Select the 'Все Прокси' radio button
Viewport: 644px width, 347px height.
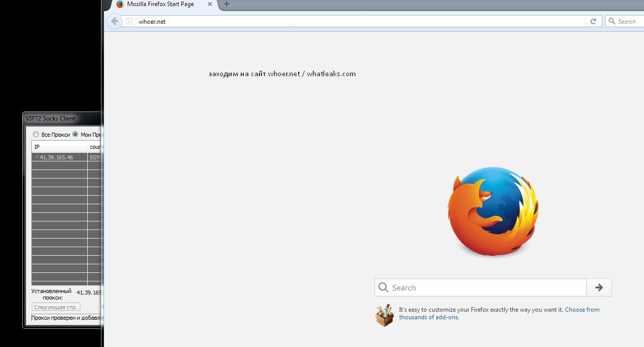[36, 135]
